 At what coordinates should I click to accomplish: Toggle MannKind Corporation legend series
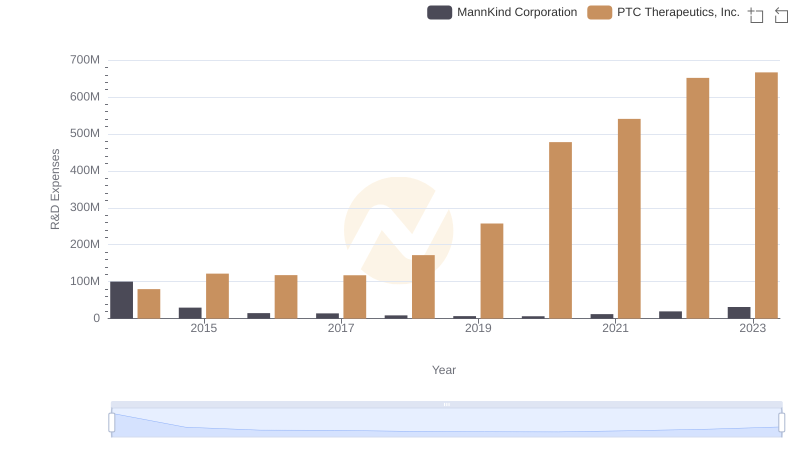pyautogui.click(x=502, y=12)
